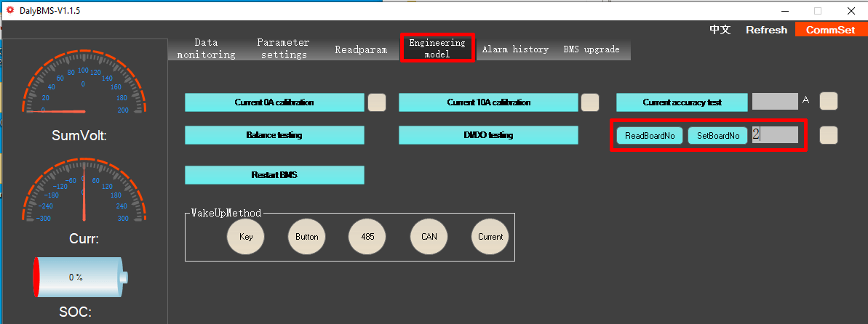Screen dimensions: 868x324
Task: Select the Button wake-up method
Action: (307, 237)
